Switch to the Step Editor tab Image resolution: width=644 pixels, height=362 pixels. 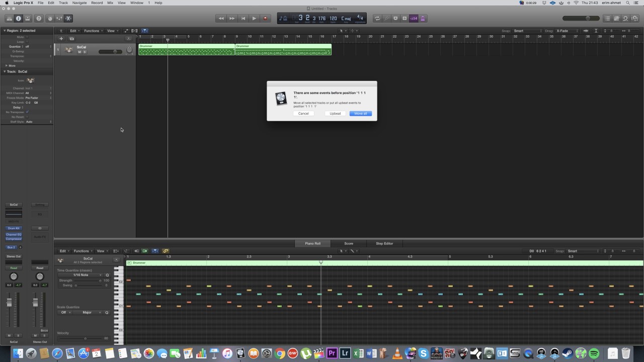pos(384,243)
